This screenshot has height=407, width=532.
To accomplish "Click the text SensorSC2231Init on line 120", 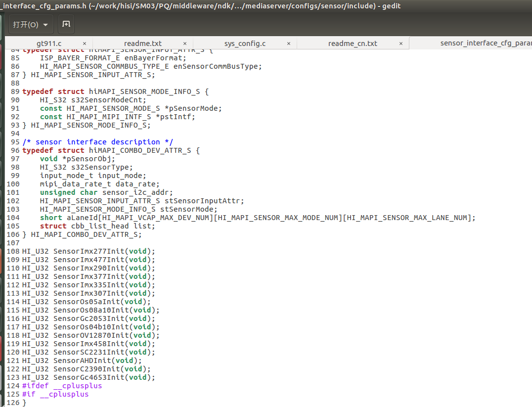I will pyautogui.click(x=89, y=352).
